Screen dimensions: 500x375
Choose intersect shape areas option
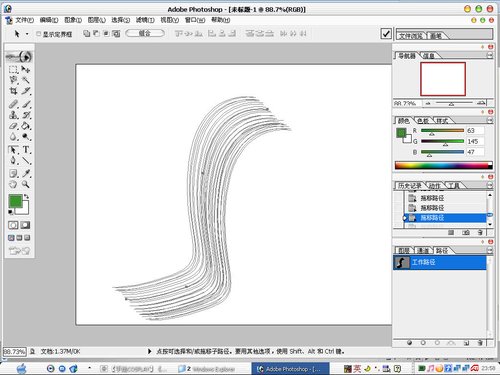pos(106,33)
